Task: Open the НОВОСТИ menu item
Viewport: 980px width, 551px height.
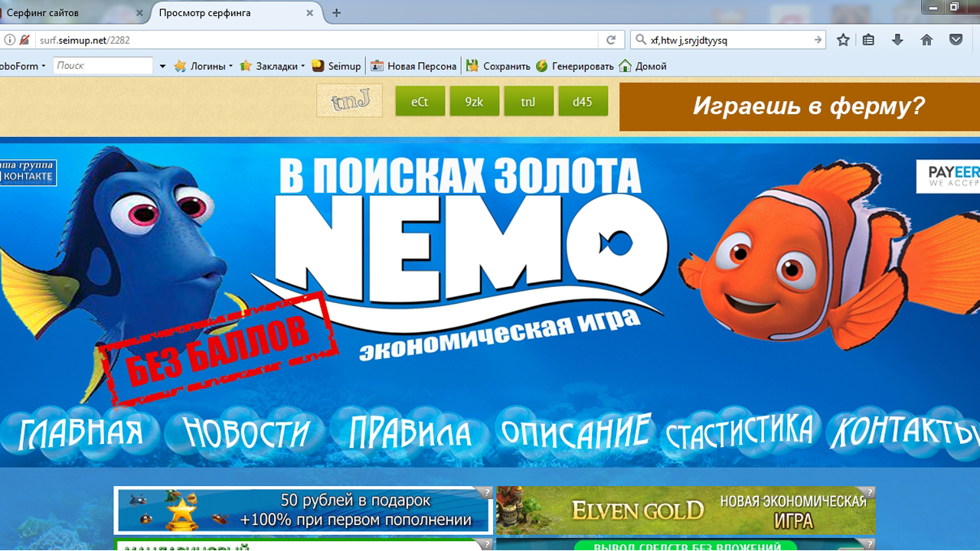Action: point(247,432)
